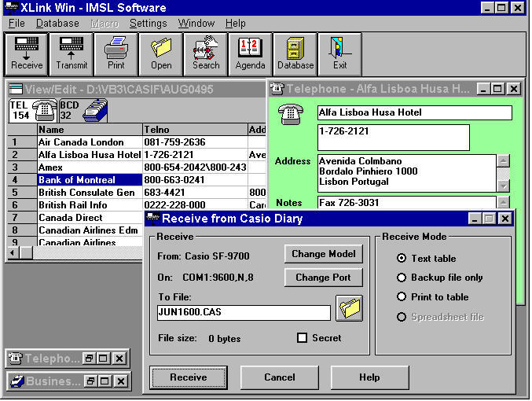Minimize the Receive from Casio Diary dialog
Image resolution: width=532 pixels, height=401 pixels.
475,219
